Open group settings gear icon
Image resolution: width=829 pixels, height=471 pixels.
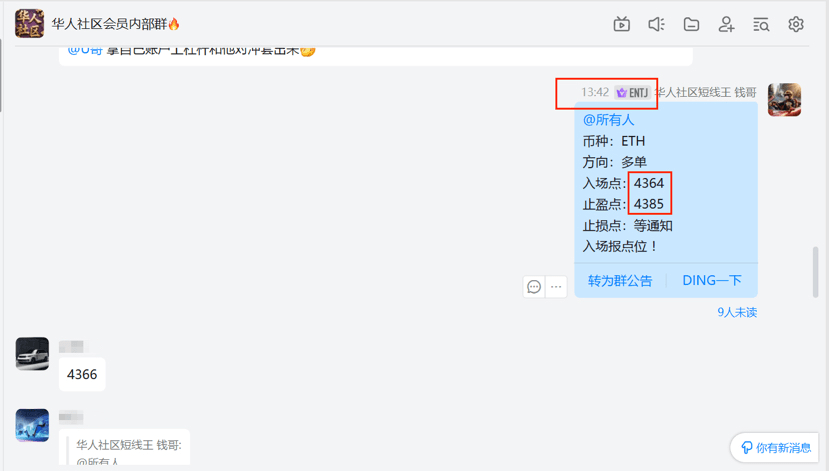pos(796,24)
